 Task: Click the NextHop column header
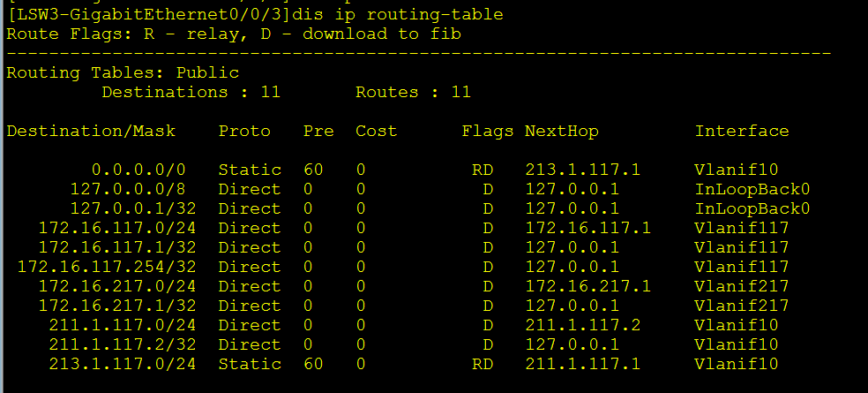(561, 131)
